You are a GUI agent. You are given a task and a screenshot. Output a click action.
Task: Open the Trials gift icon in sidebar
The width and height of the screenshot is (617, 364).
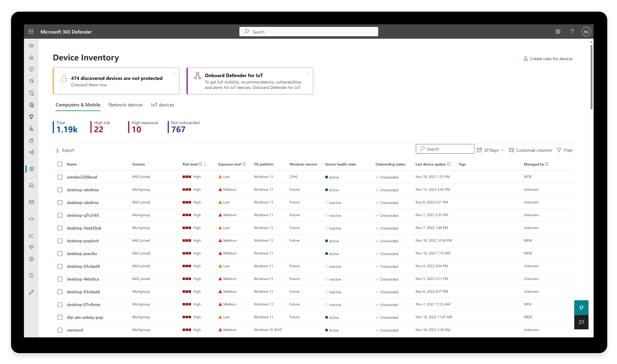[31, 141]
